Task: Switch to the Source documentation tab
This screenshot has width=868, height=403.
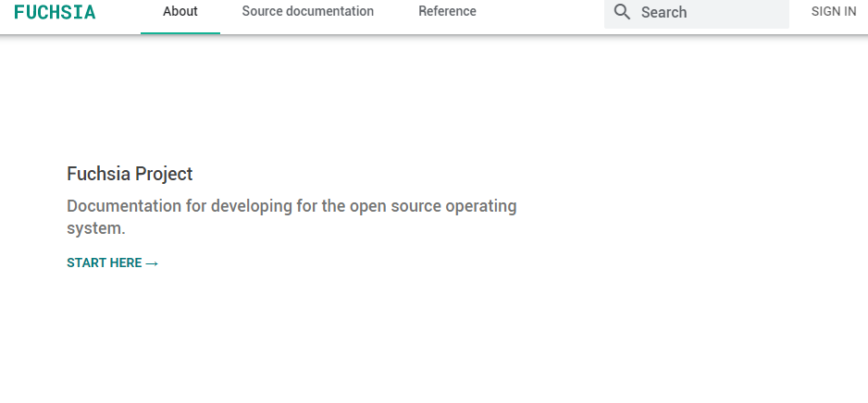Action: (308, 12)
